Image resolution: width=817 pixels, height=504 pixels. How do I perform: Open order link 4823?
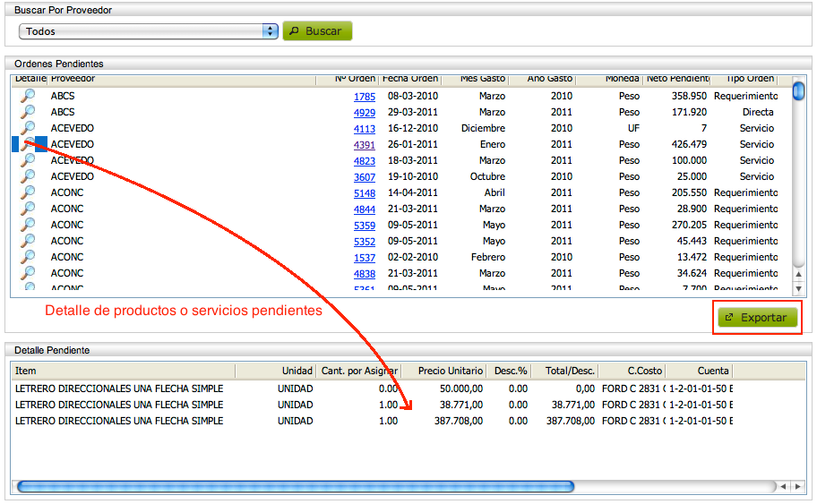point(365,161)
